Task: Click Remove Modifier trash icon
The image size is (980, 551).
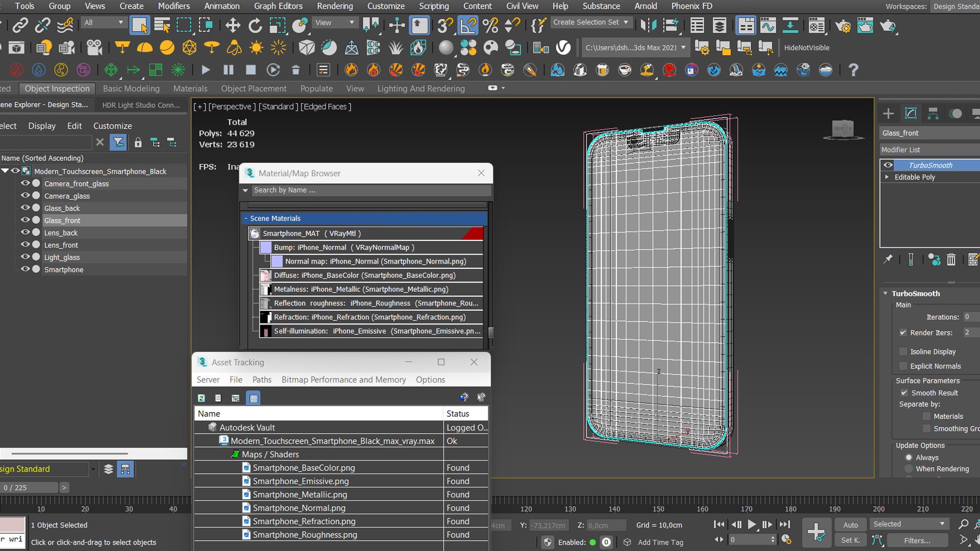Action: pyautogui.click(x=951, y=260)
